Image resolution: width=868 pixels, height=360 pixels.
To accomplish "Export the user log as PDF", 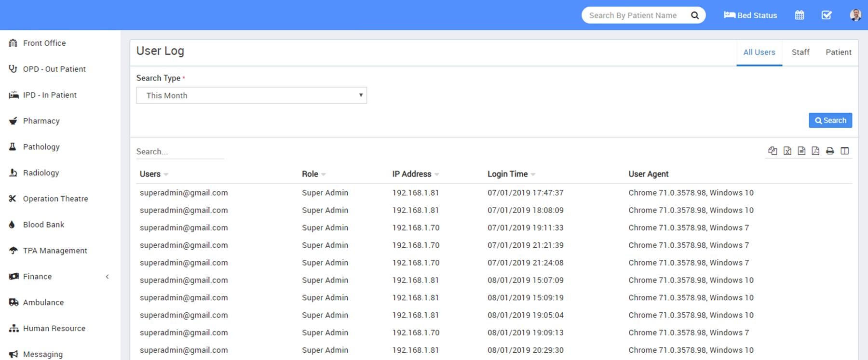I will 815,151.
